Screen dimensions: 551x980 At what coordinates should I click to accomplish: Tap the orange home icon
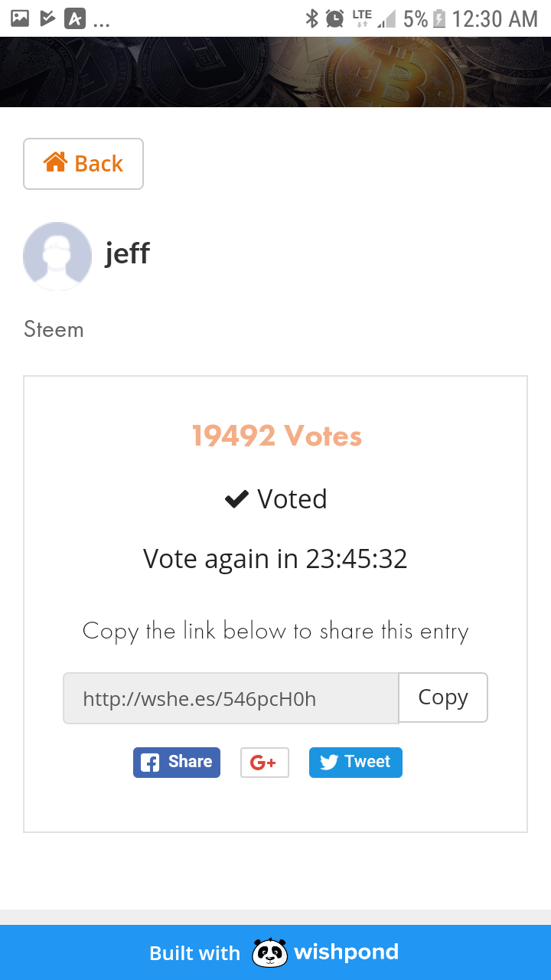tap(55, 162)
